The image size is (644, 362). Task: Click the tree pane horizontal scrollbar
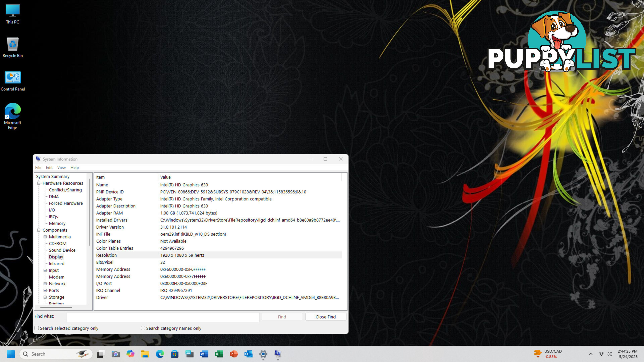point(56,307)
